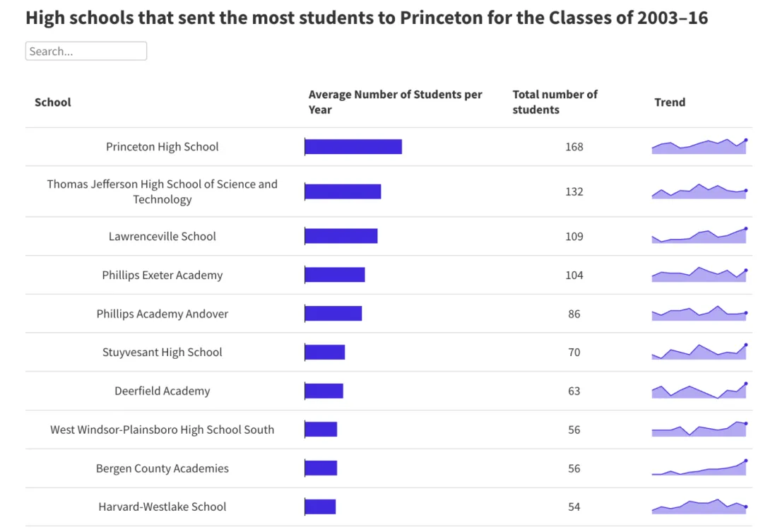This screenshot has height=532, width=763.
Task: Select Princeton High School
Action: [162, 147]
